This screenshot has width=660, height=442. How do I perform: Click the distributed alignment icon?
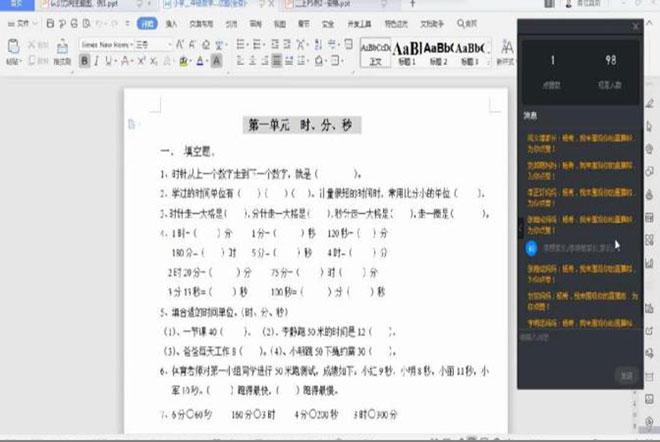pyautogui.click(x=289, y=61)
